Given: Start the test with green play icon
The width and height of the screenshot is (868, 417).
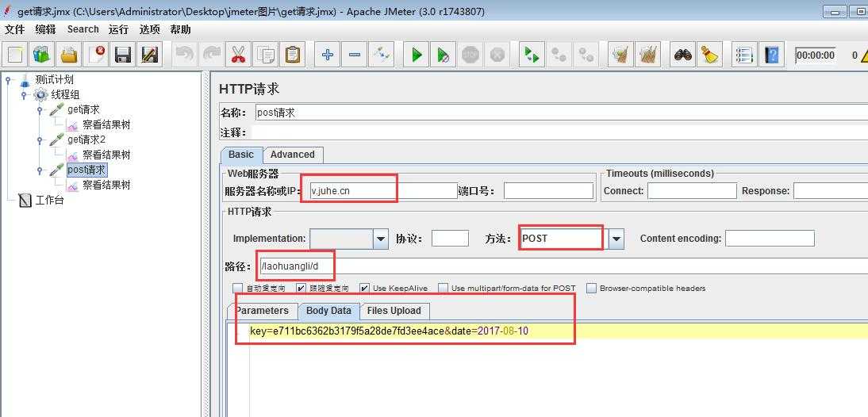Looking at the screenshot, I should coord(417,54).
